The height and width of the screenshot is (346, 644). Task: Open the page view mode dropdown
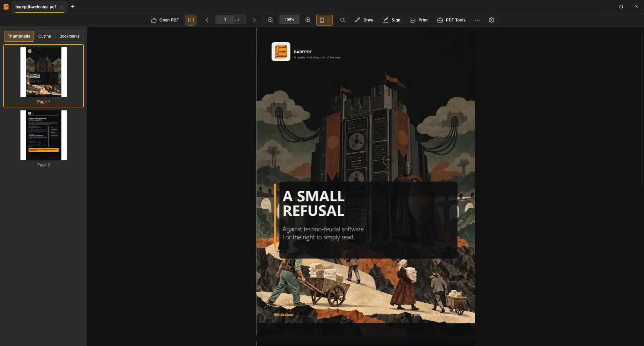(x=325, y=20)
